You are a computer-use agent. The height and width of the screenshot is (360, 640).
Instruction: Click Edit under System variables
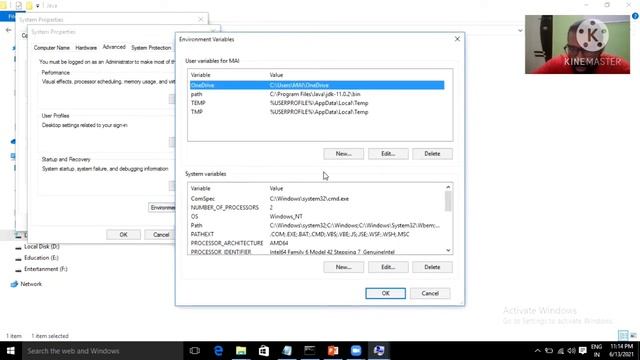[388, 267]
